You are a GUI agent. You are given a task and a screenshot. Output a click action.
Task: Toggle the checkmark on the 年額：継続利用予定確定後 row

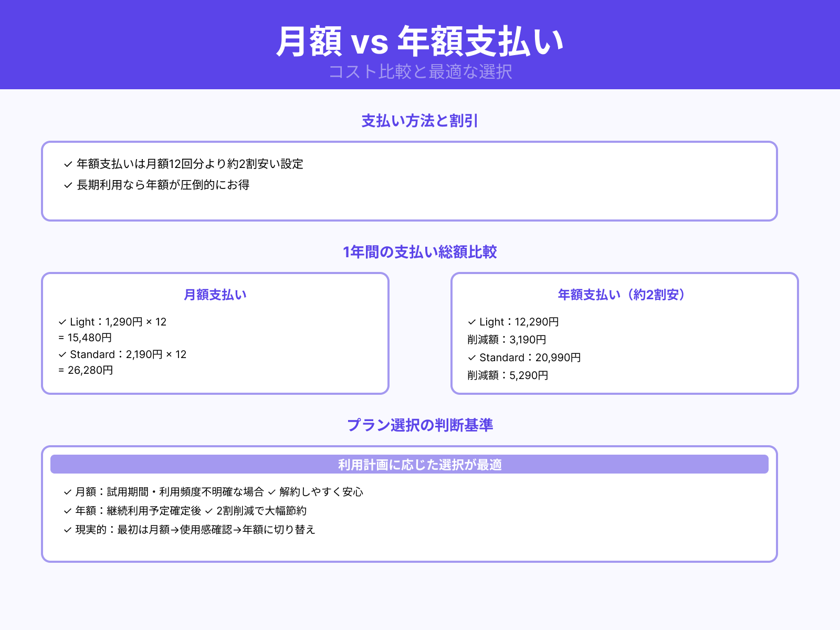(67, 511)
